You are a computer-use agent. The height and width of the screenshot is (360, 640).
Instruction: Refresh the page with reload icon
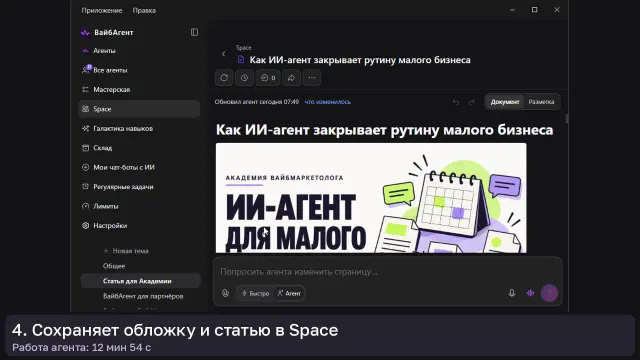224,78
